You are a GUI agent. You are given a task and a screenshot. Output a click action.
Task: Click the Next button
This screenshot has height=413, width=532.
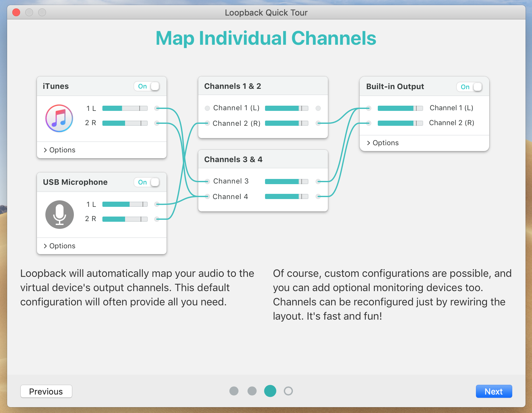(x=494, y=391)
